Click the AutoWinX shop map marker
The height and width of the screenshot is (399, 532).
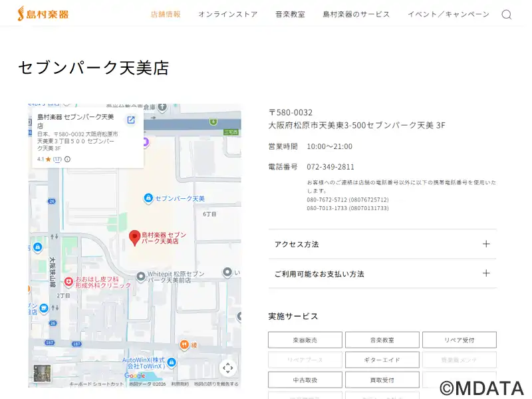[x=172, y=362]
